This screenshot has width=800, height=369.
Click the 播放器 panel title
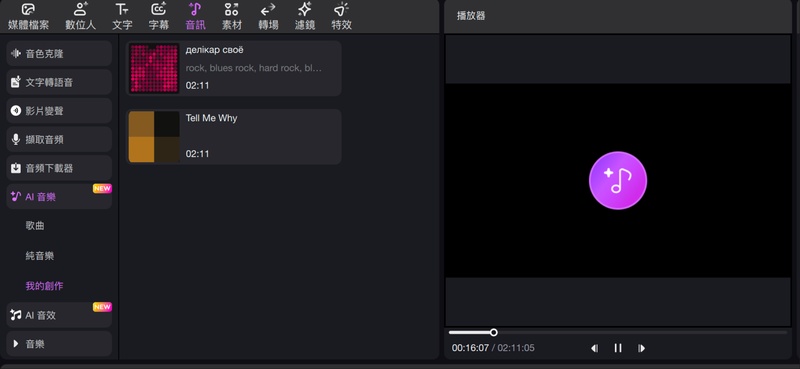pyautogui.click(x=471, y=16)
